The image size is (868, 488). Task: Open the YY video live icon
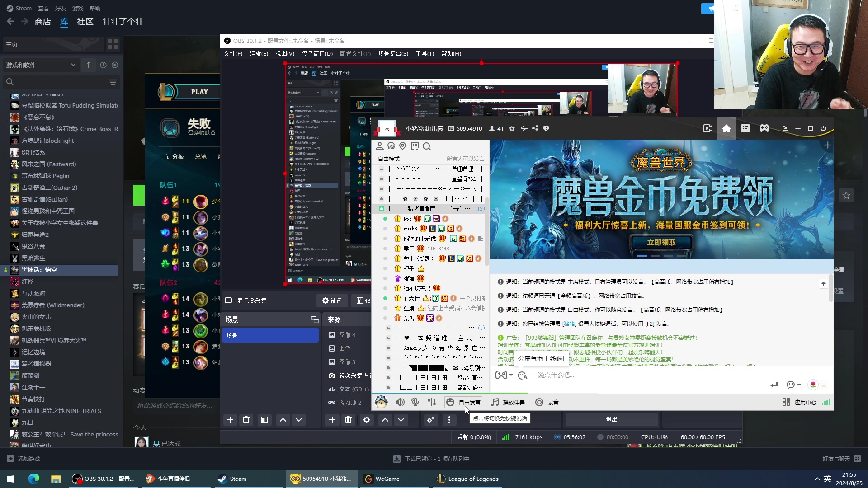[x=708, y=129]
